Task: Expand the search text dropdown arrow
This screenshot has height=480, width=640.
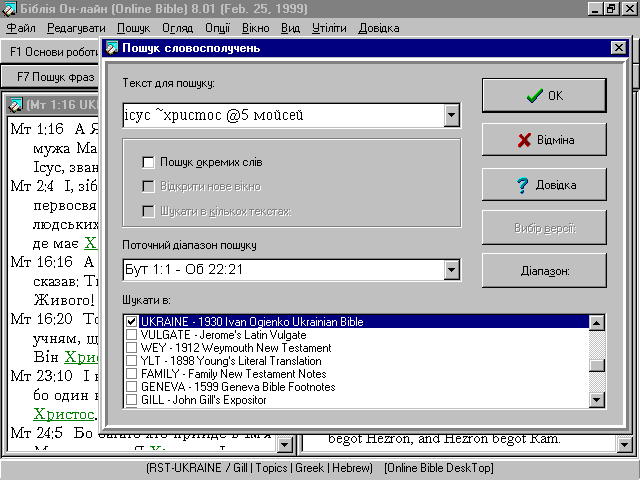Action: (x=452, y=116)
